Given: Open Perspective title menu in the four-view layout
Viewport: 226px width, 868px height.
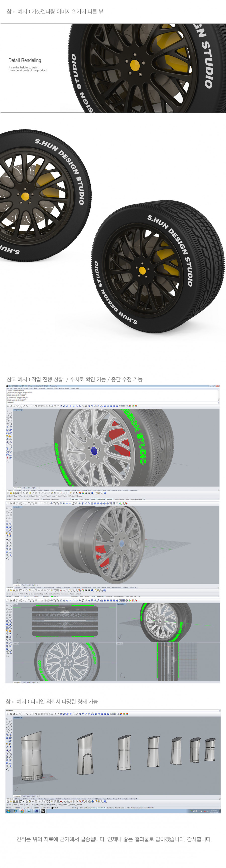Looking at the screenshot, I should pyautogui.click(x=122, y=604).
